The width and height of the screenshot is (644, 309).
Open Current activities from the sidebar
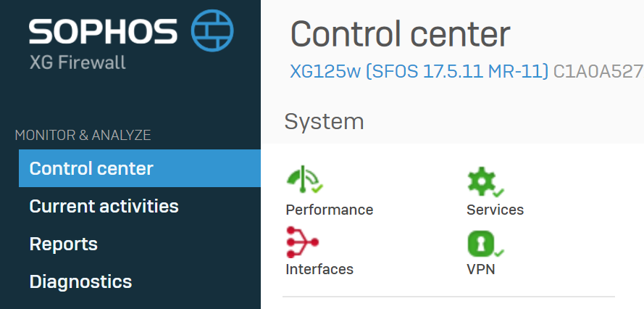click(x=104, y=206)
